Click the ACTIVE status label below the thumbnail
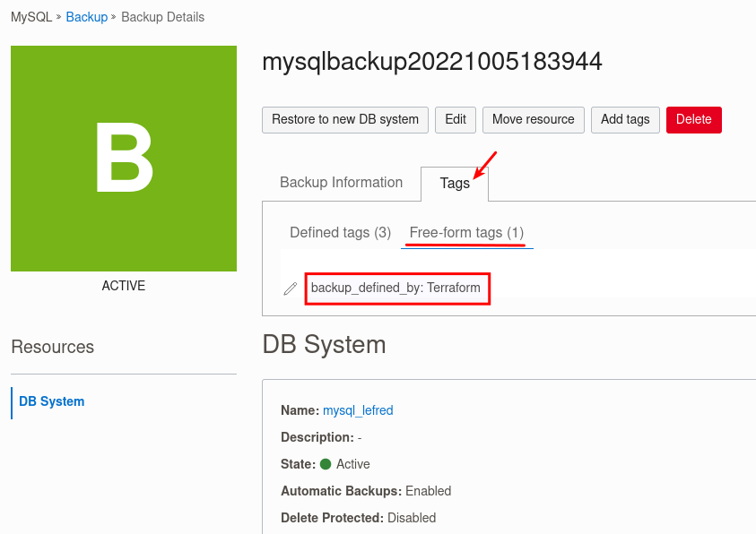The height and width of the screenshot is (534, 756). (x=123, y=286)
